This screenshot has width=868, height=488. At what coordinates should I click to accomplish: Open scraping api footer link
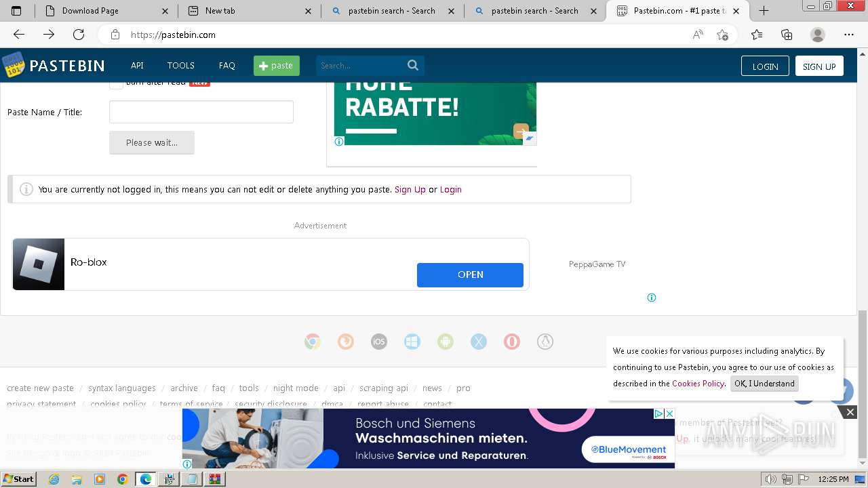[x=384, y=388]
